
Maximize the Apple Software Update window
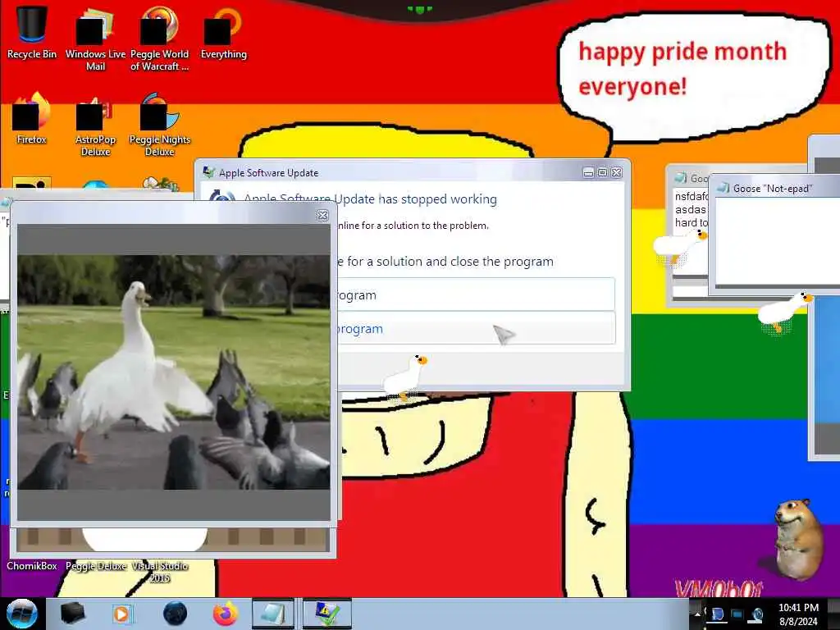602,172
